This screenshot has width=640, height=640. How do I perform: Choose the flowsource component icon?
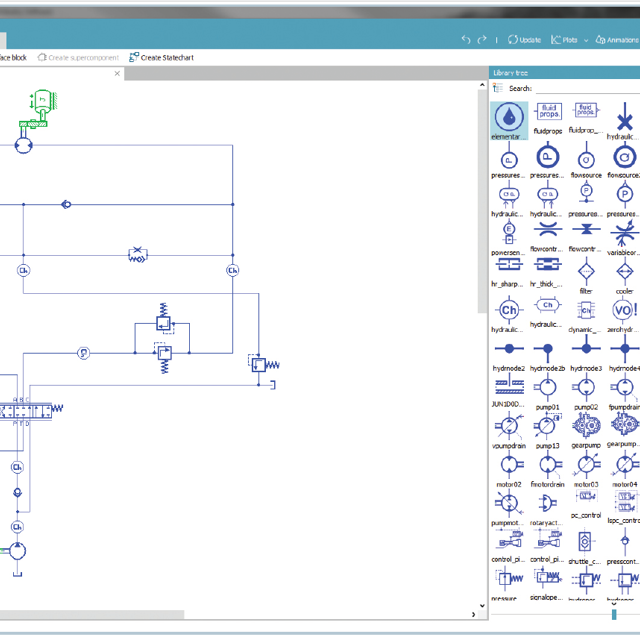(586, 160)
